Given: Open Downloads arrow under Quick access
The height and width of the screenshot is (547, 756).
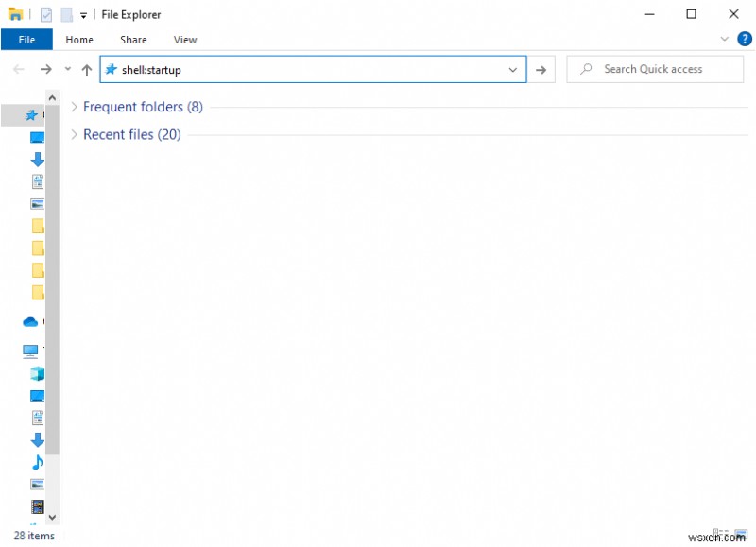Looking at the screenshot, I should (37, 160).
